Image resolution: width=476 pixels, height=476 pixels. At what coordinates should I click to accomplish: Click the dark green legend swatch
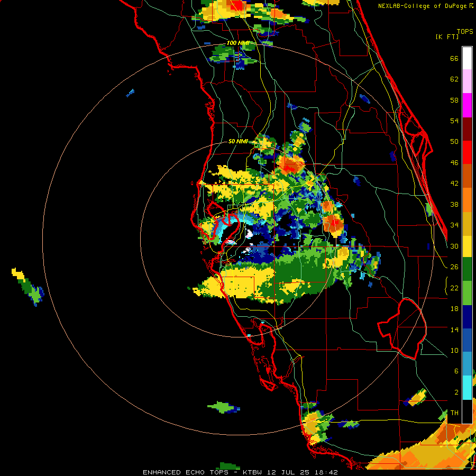tap(467, 269)
